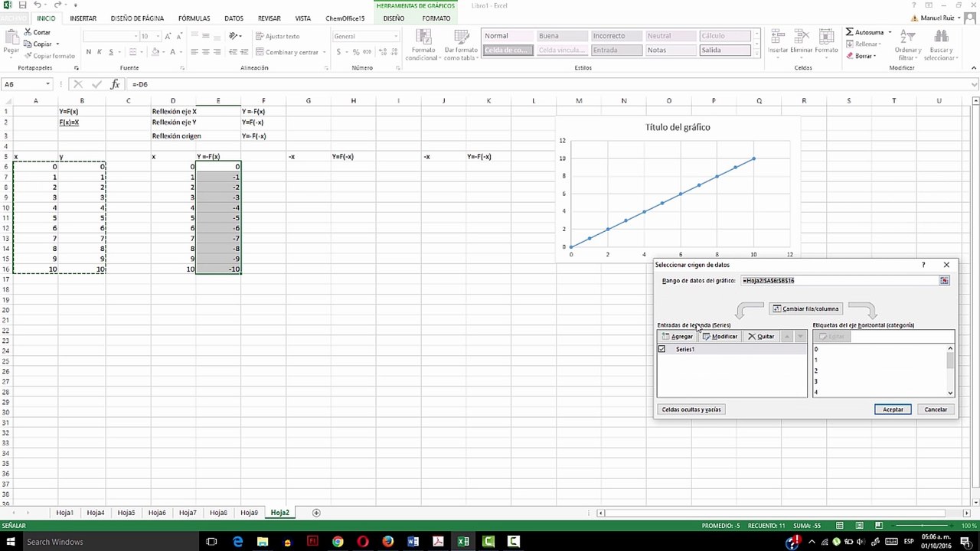Apply the Salida cell style swatch
Screen dimensions: 980x551
click(x=724, y=51)
